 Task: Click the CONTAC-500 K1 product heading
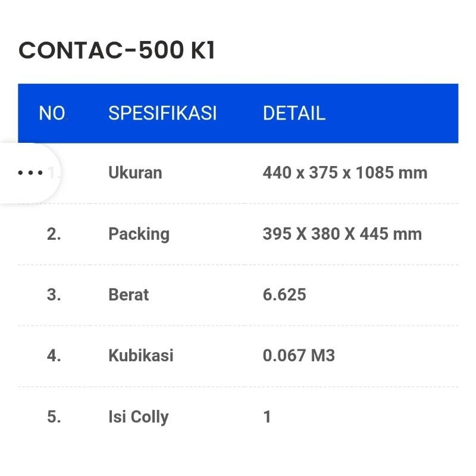[x=117, y=51]
